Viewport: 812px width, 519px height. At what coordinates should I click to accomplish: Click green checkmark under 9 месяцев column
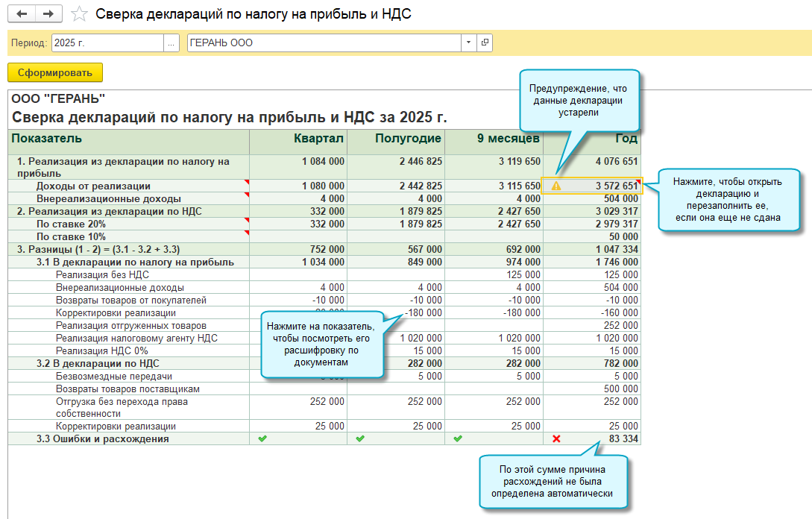click(x=458, y=439)
